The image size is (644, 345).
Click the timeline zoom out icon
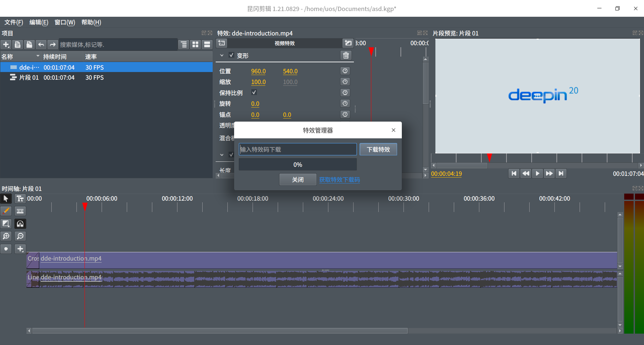[20, 236]
